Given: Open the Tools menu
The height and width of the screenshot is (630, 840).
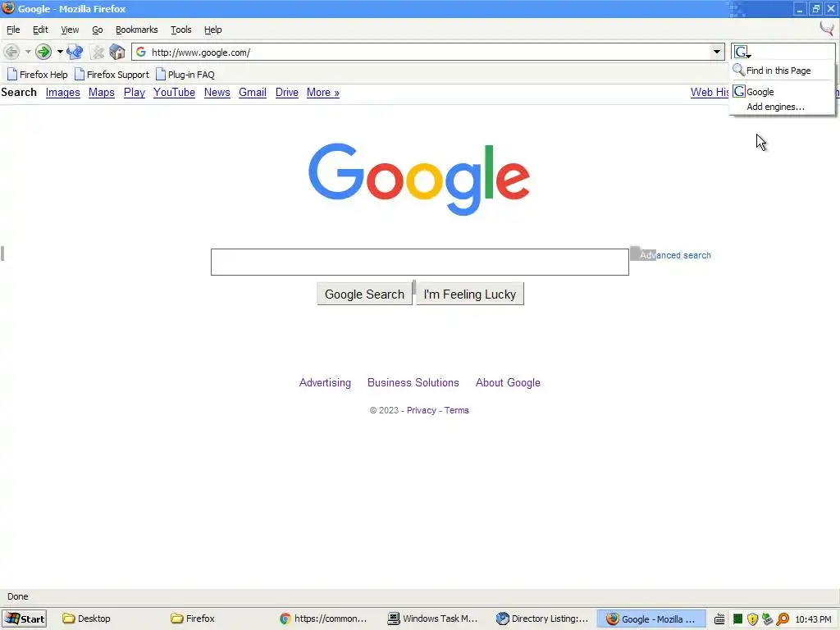Looking at the screenshot, I should coord(180,30).
